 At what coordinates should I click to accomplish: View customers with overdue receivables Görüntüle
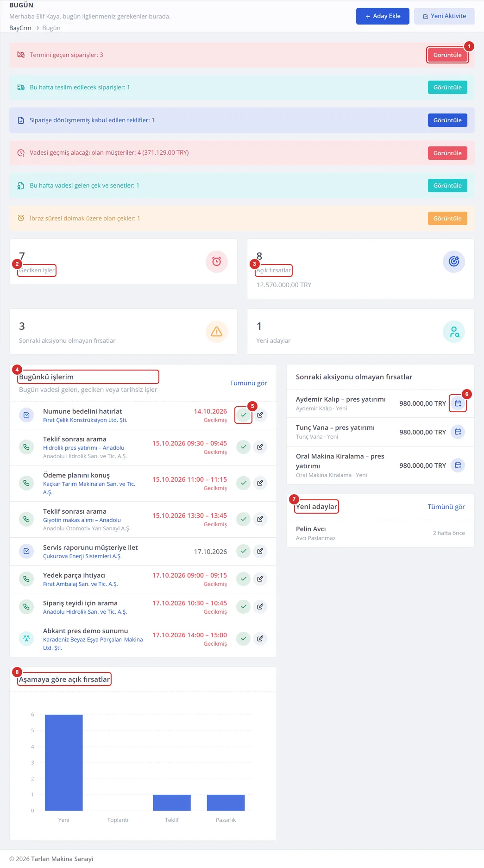447,153
